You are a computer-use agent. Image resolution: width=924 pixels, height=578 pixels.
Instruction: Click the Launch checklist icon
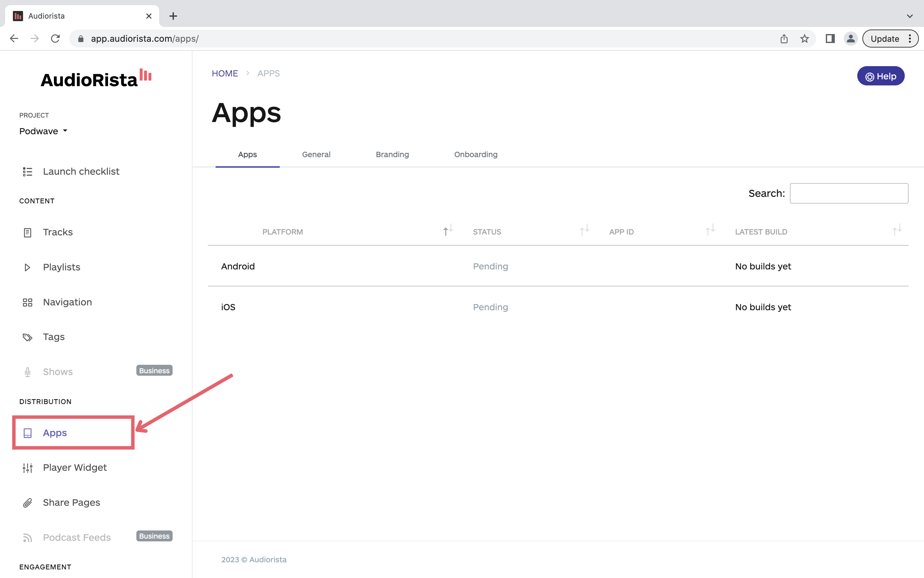[x=28, y=172]
